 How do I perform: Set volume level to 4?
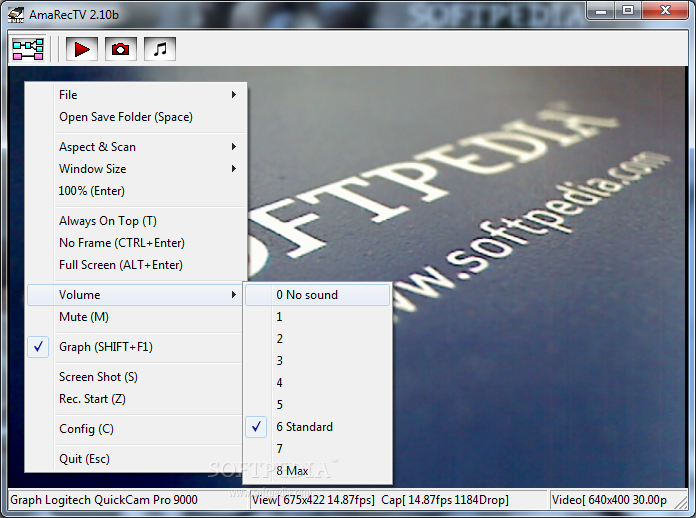(317, 383)
